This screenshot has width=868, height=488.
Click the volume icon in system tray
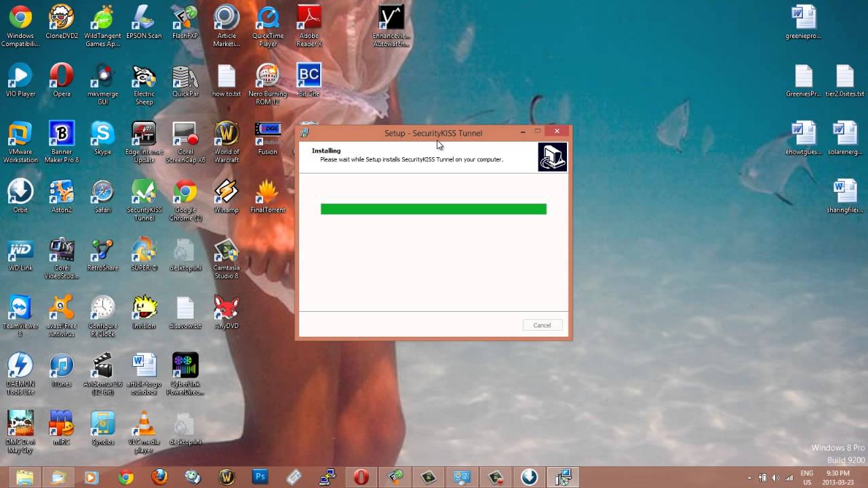(776, 478)
